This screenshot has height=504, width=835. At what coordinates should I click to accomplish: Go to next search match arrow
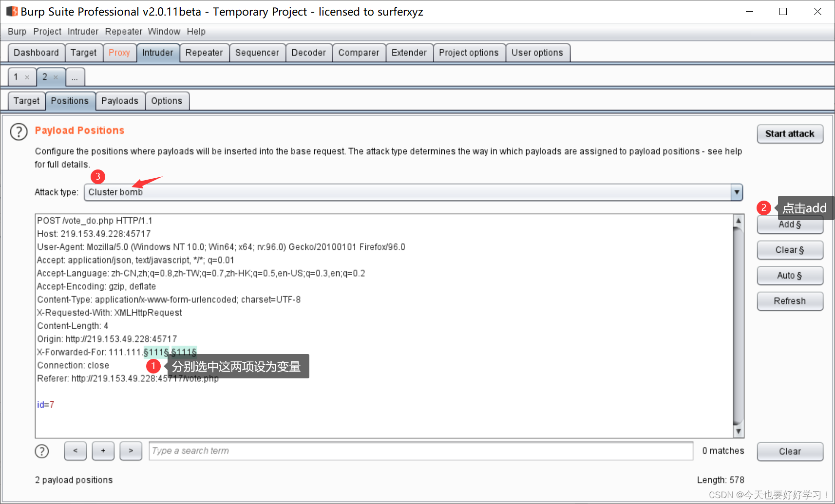(x=131, y=451)
